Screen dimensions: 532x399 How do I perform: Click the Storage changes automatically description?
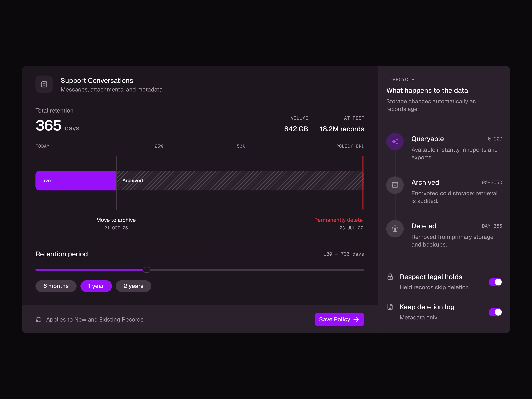tap(431, 105)
